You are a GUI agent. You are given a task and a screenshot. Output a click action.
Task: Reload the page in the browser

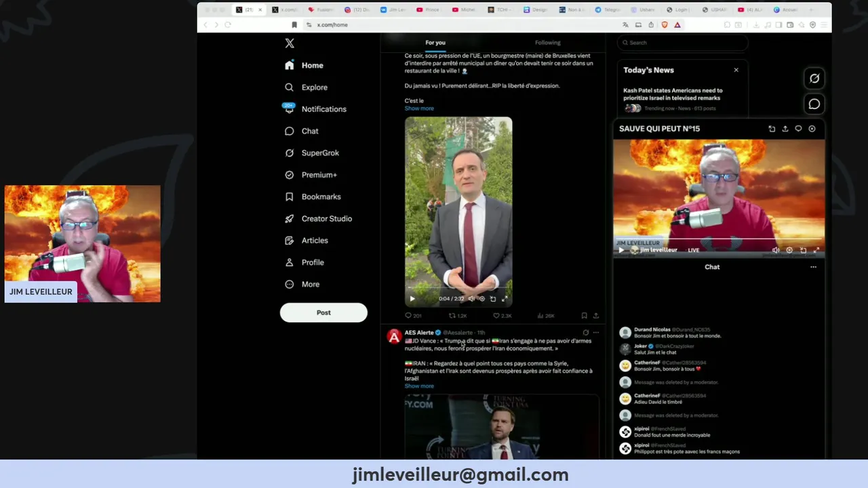[228, 25]
